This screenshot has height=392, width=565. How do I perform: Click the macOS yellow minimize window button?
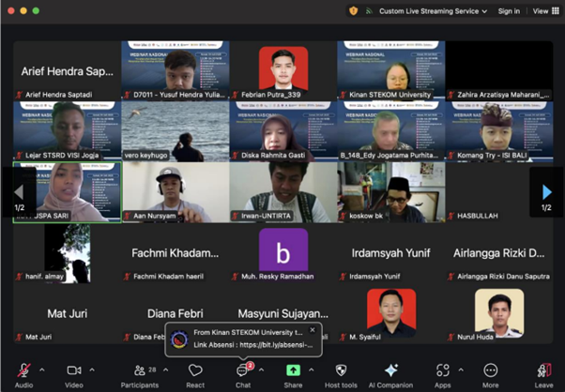23,11
